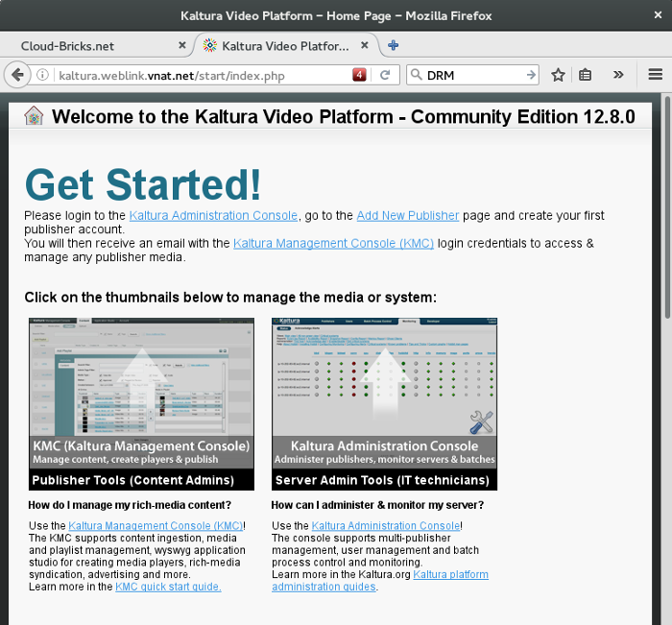Open the KMC quick start guide link

point(168,587)
